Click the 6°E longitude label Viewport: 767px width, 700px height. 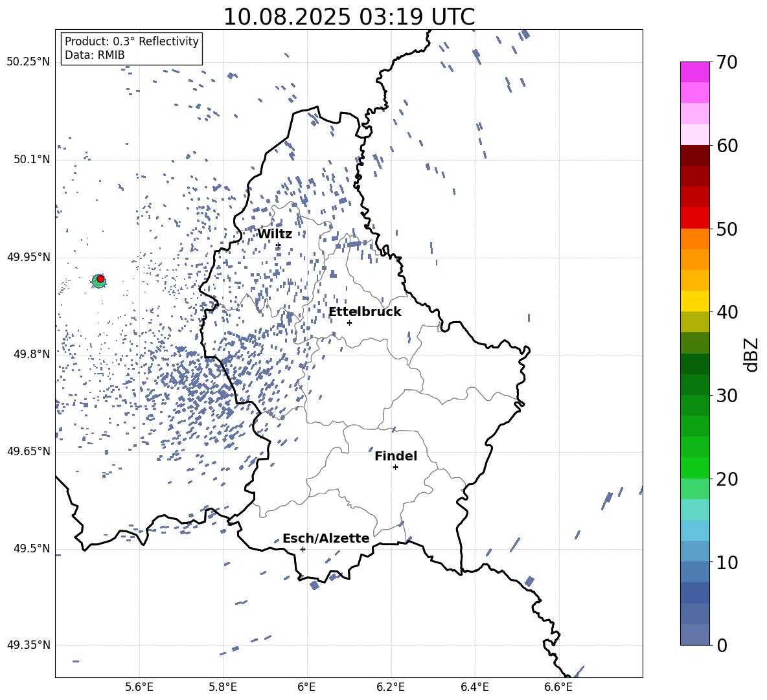306,688
